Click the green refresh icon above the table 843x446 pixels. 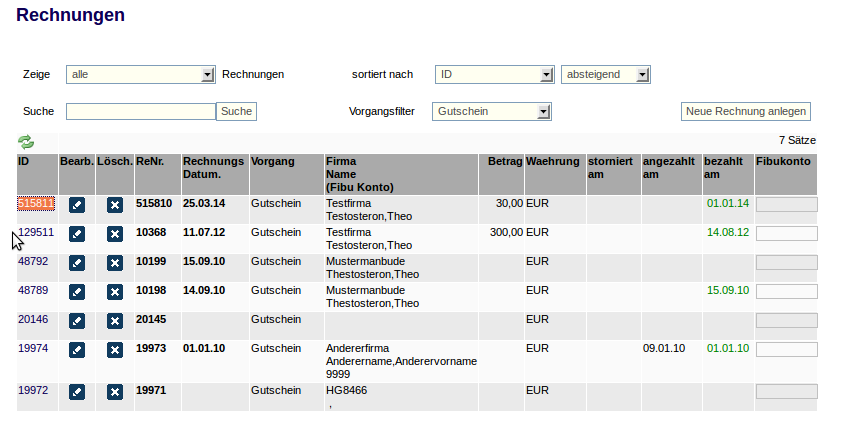coord(25,143)
